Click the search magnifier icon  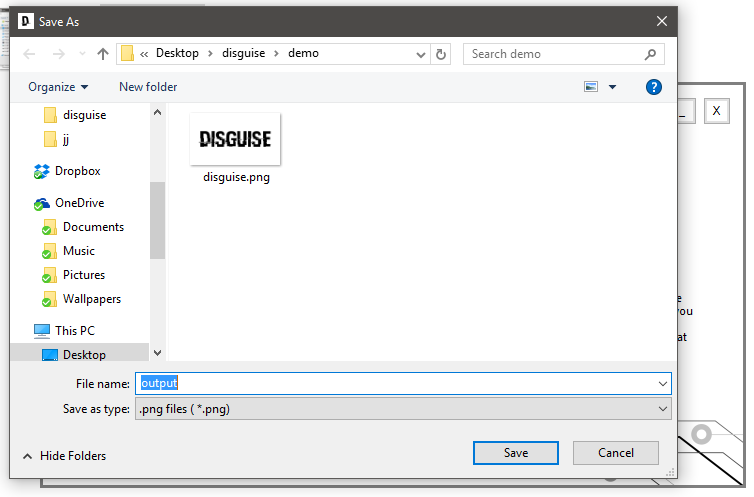[x=651, y=54]
